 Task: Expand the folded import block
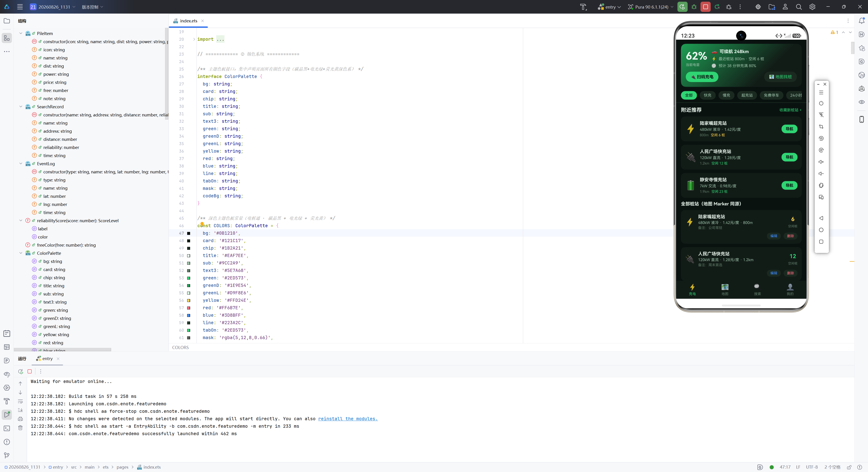[x=194, y=39]
